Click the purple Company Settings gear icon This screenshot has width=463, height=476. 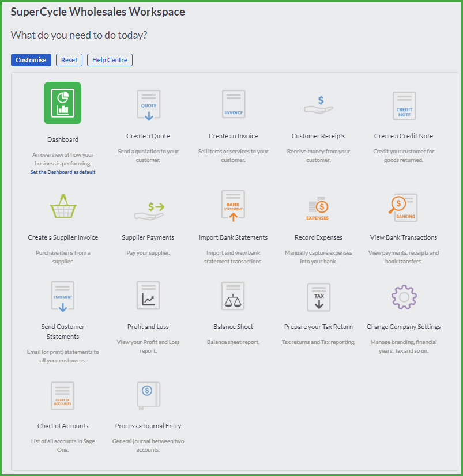tap(404, 297)
